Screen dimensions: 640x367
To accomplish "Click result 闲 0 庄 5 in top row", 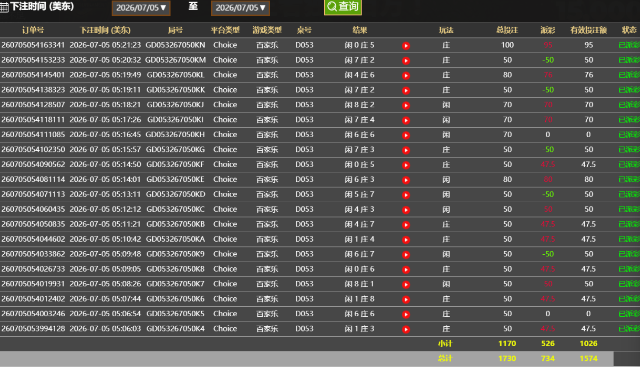I will point(359,45).
